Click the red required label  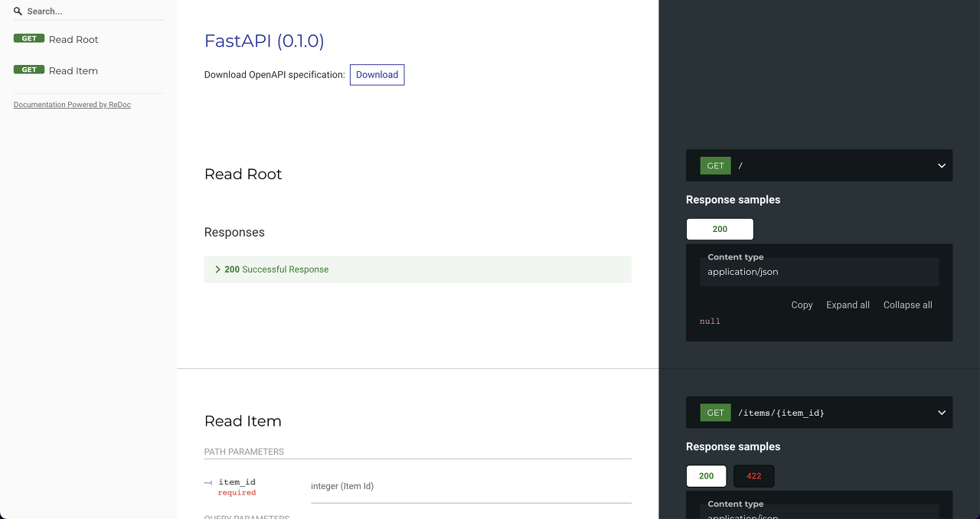tap(237, 493)
